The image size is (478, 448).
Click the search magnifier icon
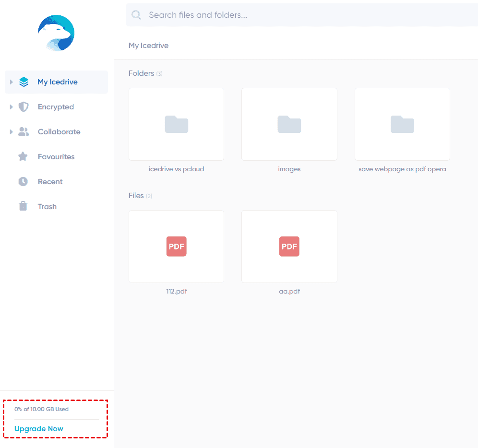click(136, 15)
